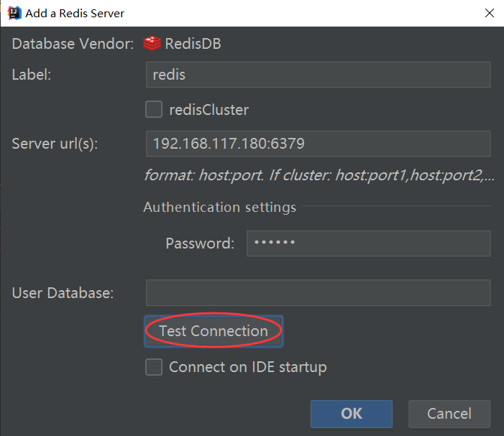Click the Cancel button
This screenshot has height=436, width=504.
coord(449,414)
